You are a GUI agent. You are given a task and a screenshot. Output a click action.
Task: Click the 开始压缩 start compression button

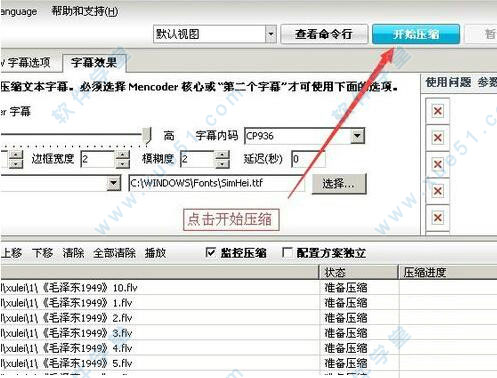coord(416,34)
